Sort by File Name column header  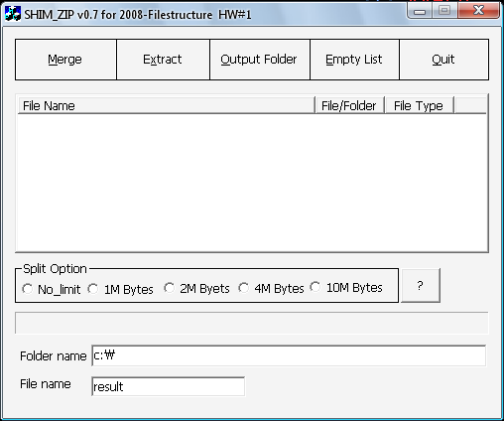point(166,105)
